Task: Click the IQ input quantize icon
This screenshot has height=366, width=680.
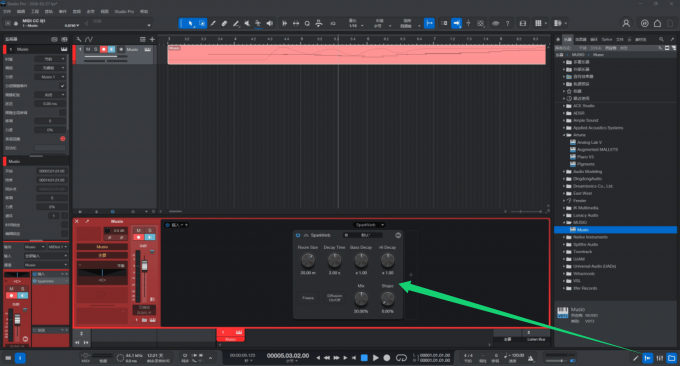Action: (x=333, y=23)
